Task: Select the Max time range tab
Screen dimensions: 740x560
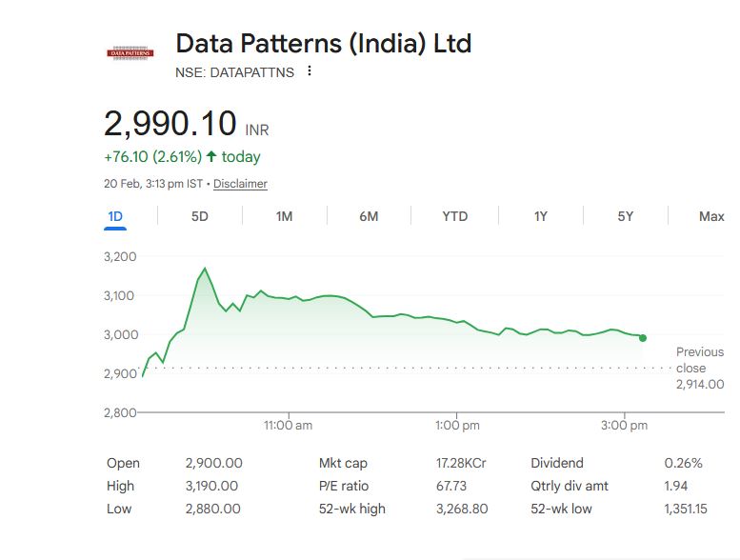Action: pyautogui.click(x=711, y=216)
